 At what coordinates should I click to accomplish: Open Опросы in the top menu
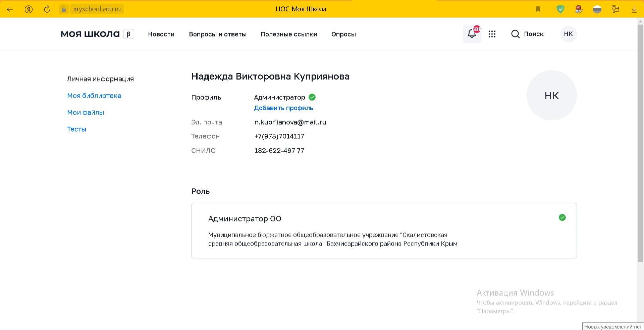tap(343, 34)
